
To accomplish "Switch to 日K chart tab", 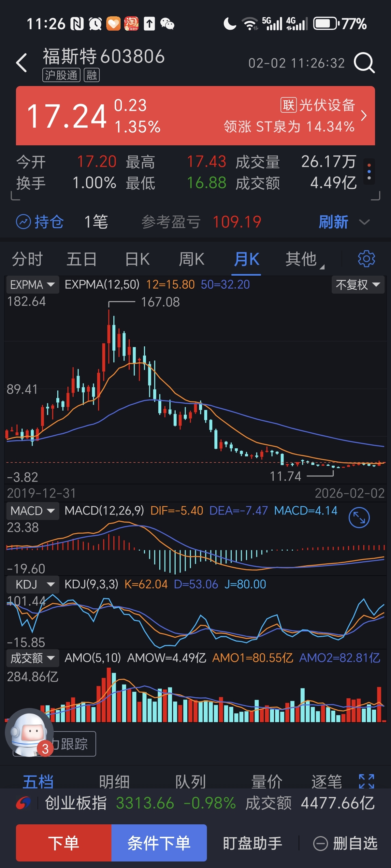I will (x=138, y=259).
